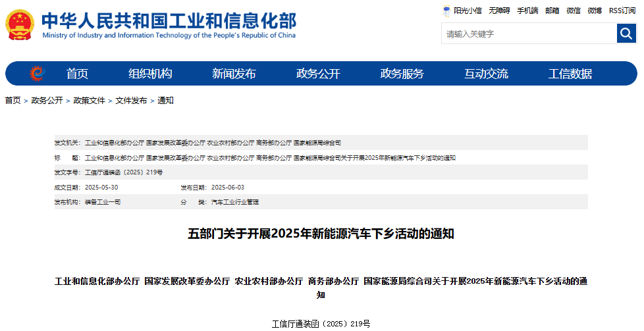Subscribe via the RSS订阅 link
This screenshot has width=644, height=331.
622,11
